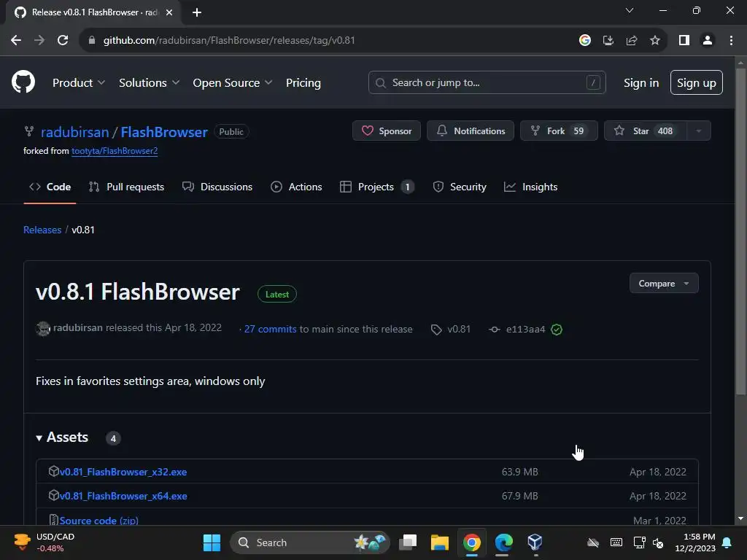This screenshot has height=560, width=747.
Task: Open the GitHub logo homepage
Action: tap(23, 82)
